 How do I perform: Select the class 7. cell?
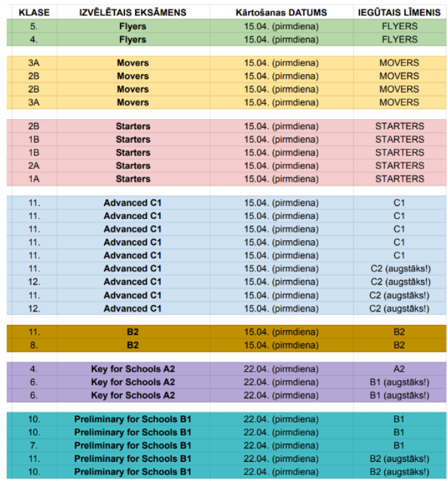(x=34, y=445)
